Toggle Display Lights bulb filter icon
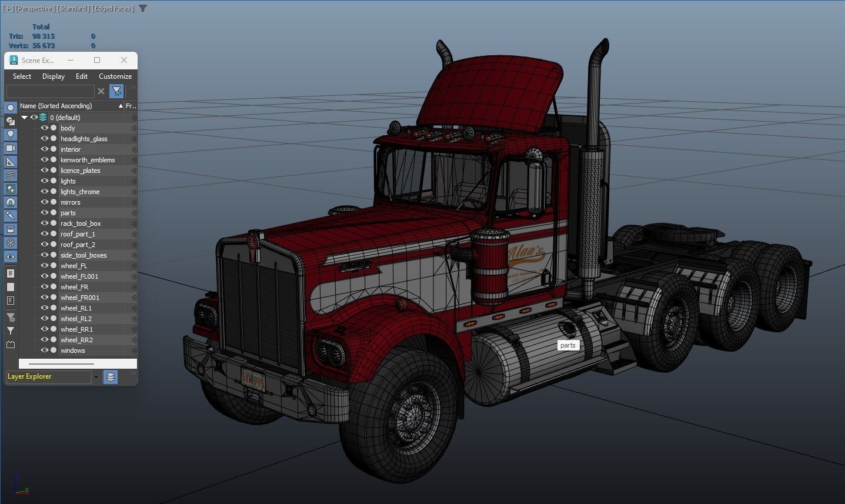 (x=11, y=135)
